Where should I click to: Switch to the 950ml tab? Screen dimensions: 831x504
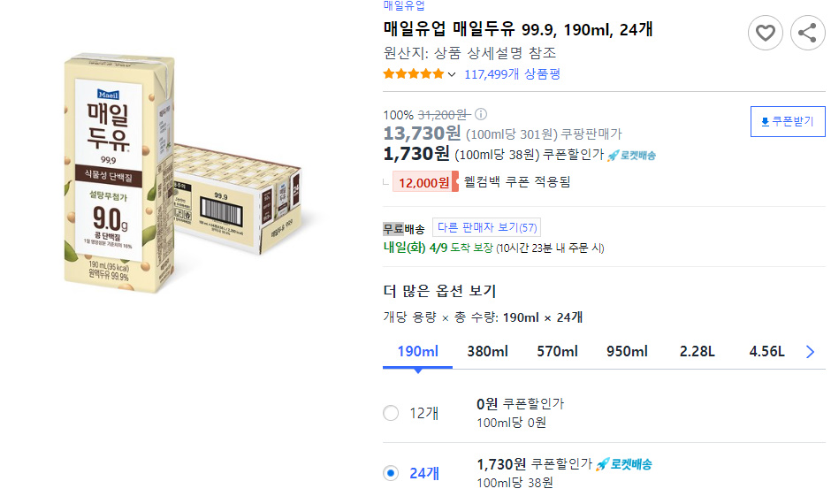(x=627, y=351)
